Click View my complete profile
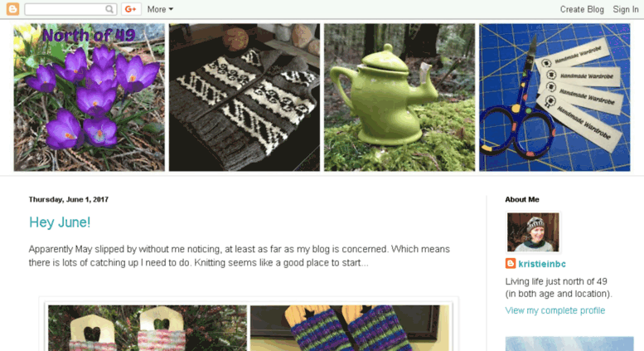Viewport: 644px width, 351px height. tap(554, 310)
